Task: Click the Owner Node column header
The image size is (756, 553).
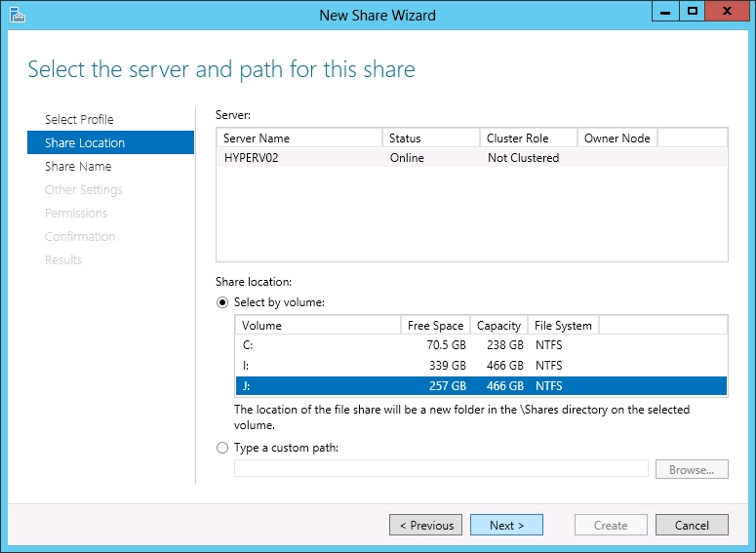Action: click(x=617, y=138)
